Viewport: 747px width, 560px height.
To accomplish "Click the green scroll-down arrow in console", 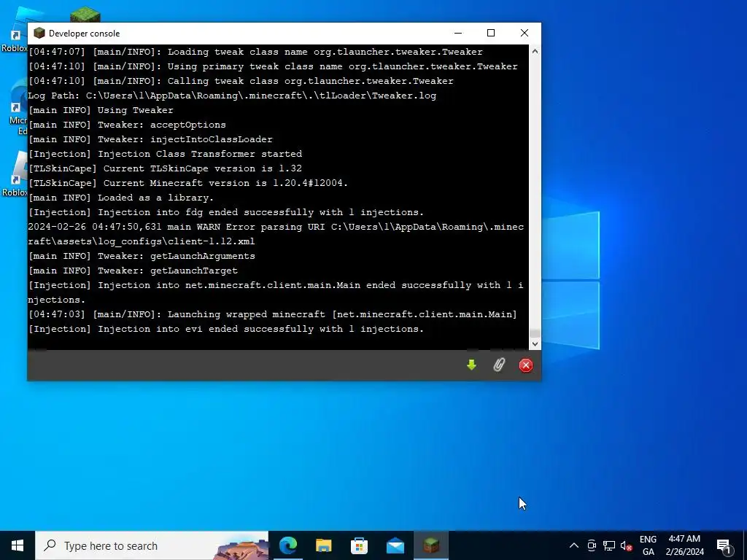I will pyautogui.click(x=471, y=365).
